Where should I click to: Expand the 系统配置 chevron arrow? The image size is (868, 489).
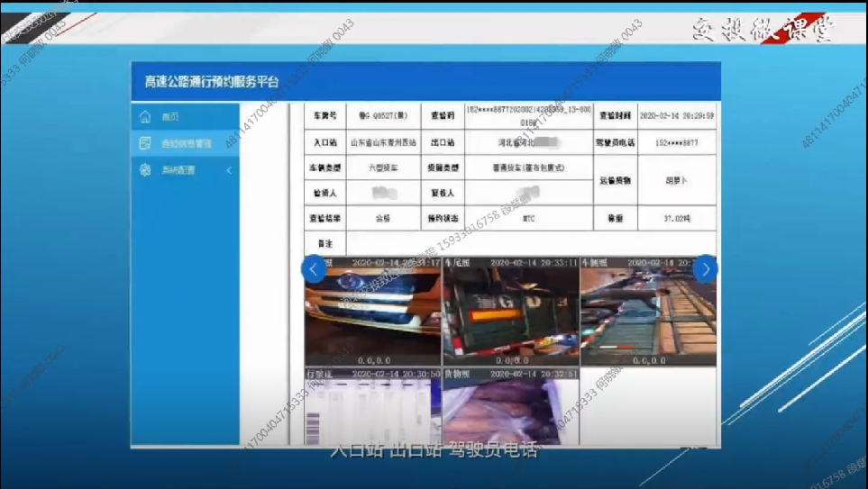(x=229, y=170)
